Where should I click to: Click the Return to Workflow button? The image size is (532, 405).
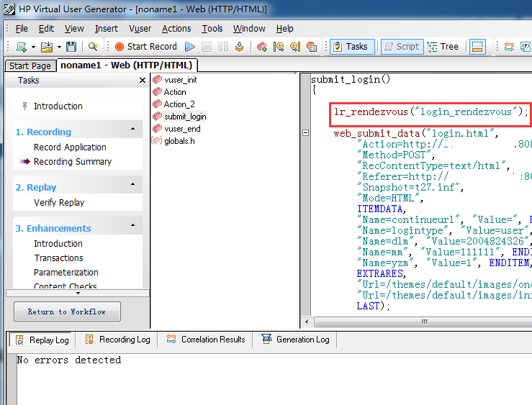[x=67, y=311]
